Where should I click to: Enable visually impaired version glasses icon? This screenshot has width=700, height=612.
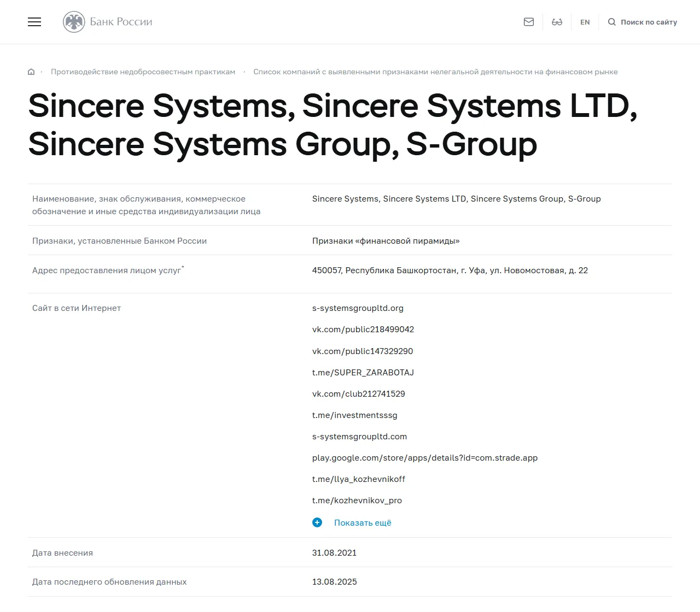pyautogui.click(x=557, y=22)
